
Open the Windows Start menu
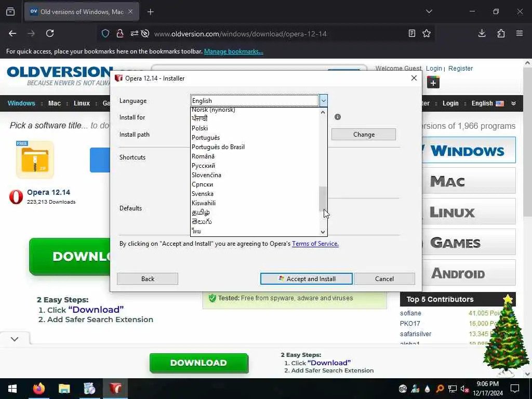12,389
